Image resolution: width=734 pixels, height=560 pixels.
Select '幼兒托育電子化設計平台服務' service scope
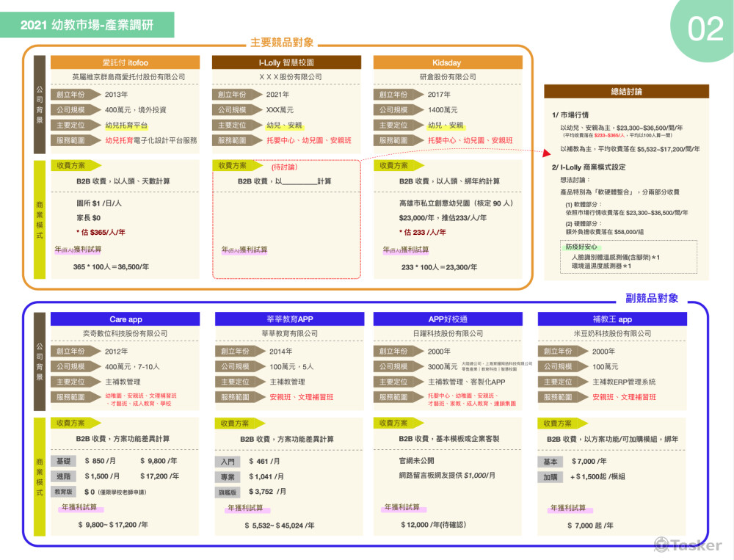coord(150,140)
